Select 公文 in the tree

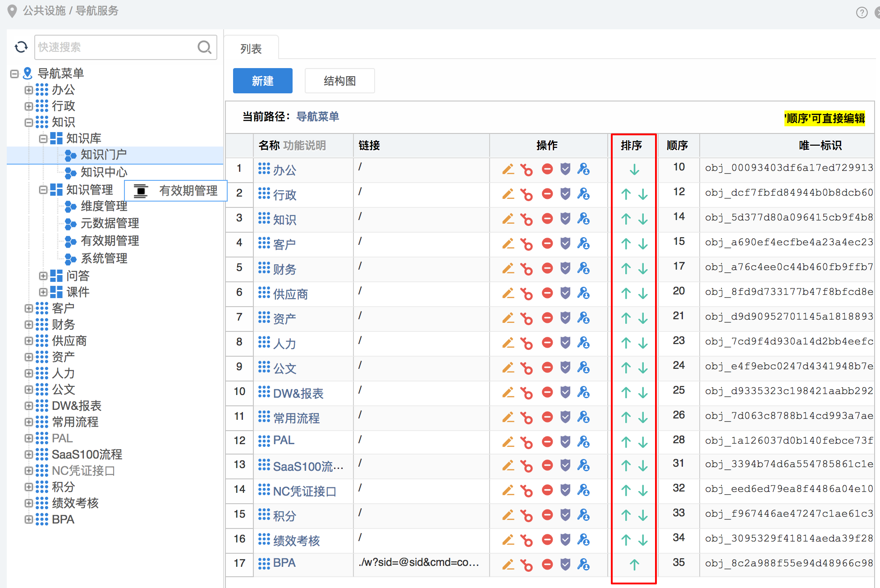63,389
